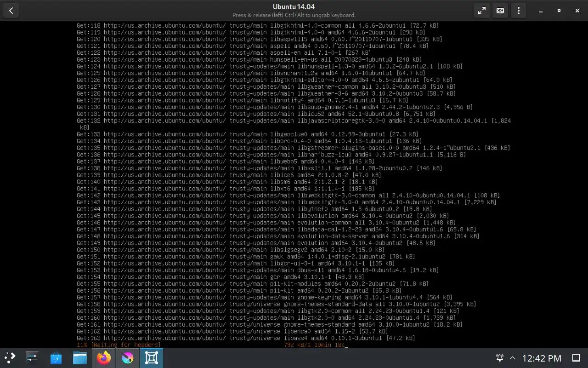Screen dimensions: 588x368
Task: Click the 'Get:124' libhunspell-1.3-0 line
Action: pyautogui.click(x=270, y=66)
